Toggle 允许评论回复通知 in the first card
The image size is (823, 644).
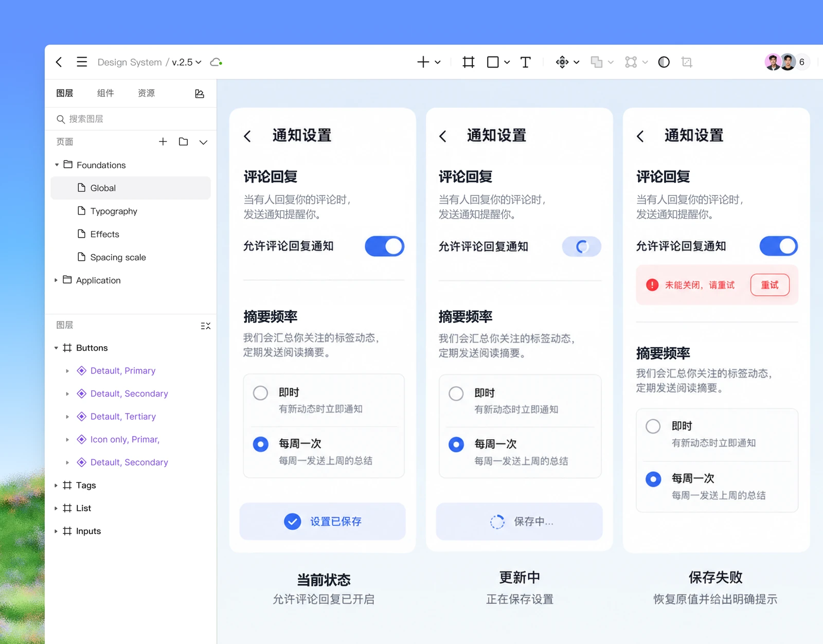[x=385, y=246]
